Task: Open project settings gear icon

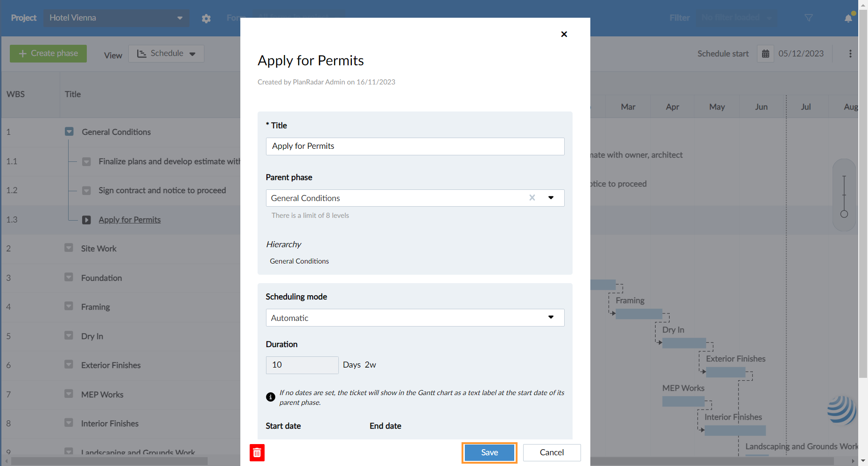Action: point(206,18)
